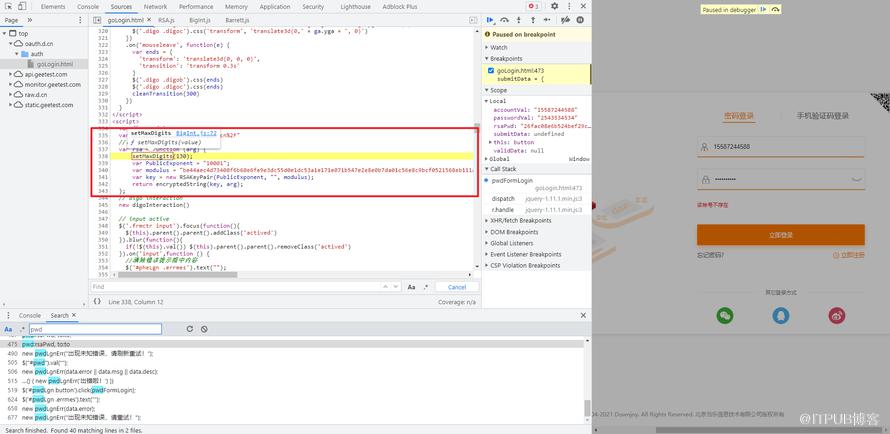Close the Search drawer tab
This screenshot has height=434, width=890.
click(x=74, y=315)
